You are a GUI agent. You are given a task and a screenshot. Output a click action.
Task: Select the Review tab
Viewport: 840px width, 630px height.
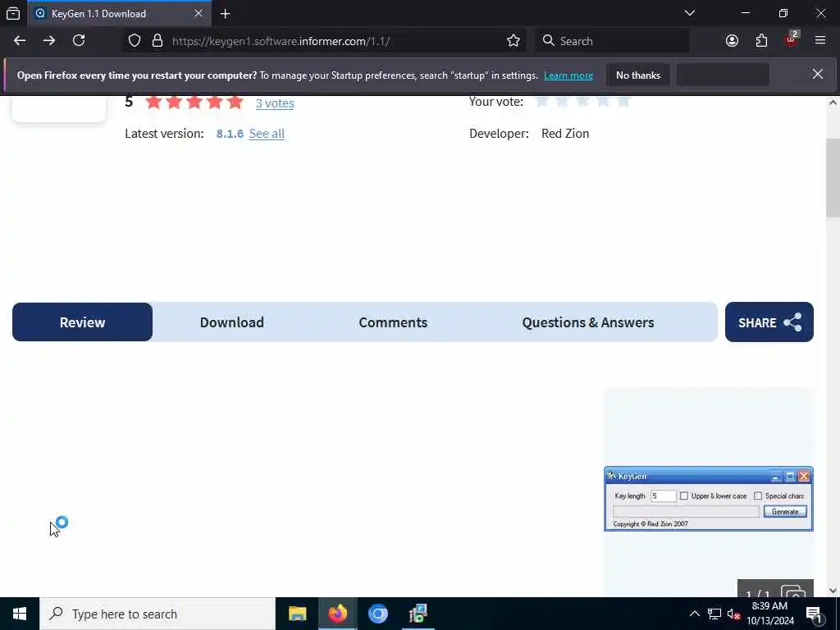pos(83,322)
